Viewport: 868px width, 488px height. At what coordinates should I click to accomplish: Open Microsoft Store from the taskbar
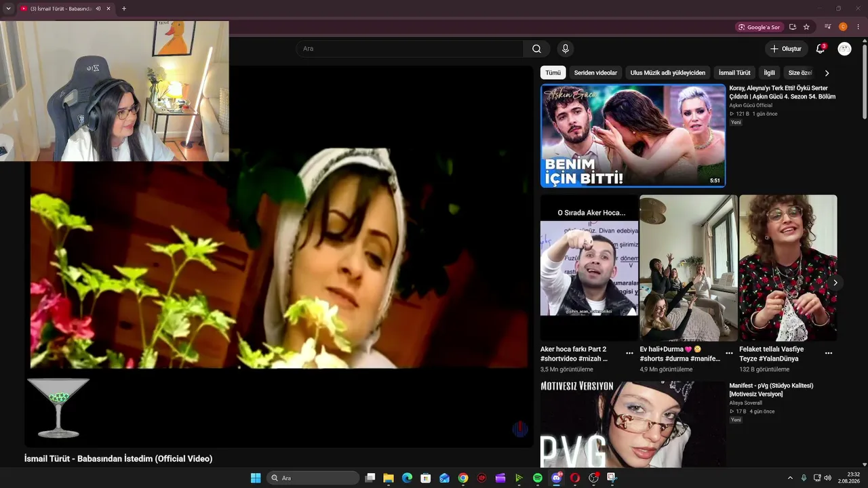coord(426,478)
